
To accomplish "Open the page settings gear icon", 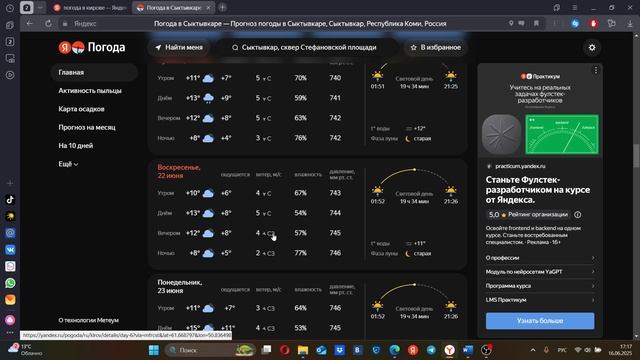I will 592,48.
